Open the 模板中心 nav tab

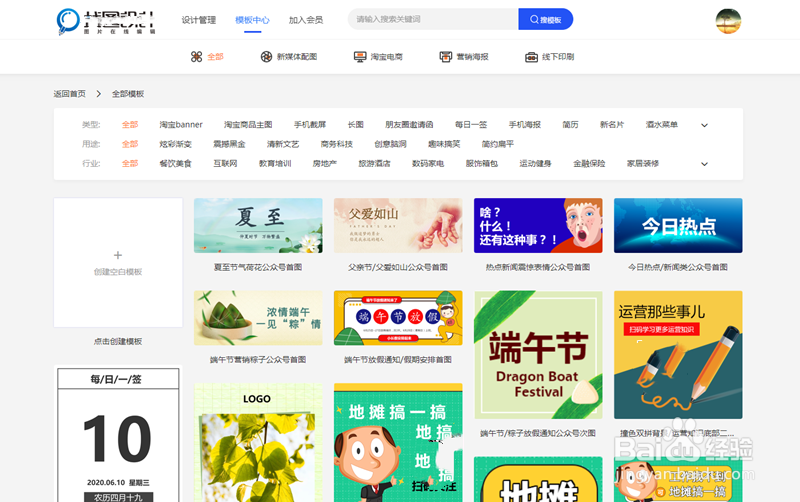[252, 20]
